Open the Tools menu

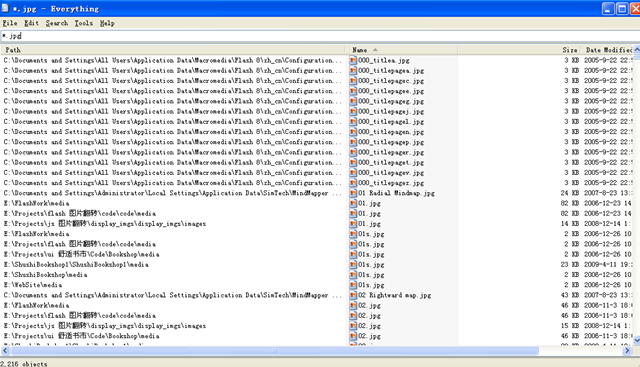(x=84, y=23)
